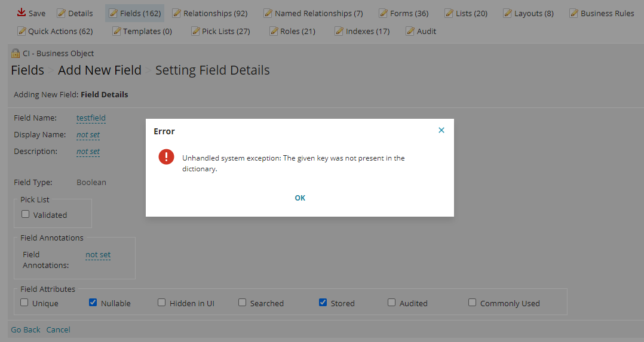Click the pencil icon beside Pick Lists (27)
Screen dimensions: 644x342
pyautogui.click(x=195, y=31)
